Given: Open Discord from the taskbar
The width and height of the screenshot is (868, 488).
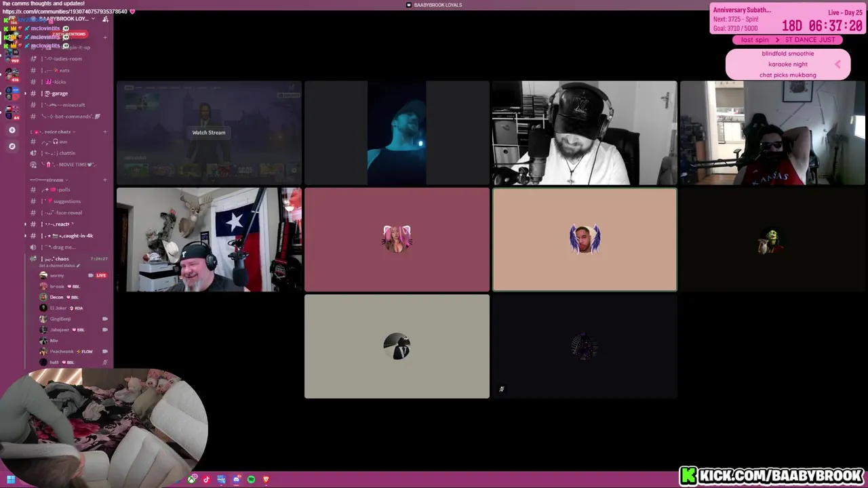Looking at the screenshot, I should (236, 480).
